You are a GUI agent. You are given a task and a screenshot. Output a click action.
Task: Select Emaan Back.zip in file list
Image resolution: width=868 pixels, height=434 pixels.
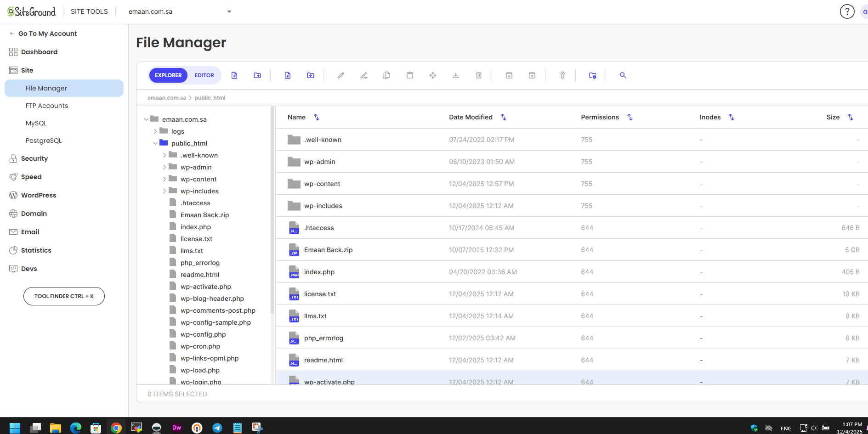pyautogui.click(x=328, y=250)
